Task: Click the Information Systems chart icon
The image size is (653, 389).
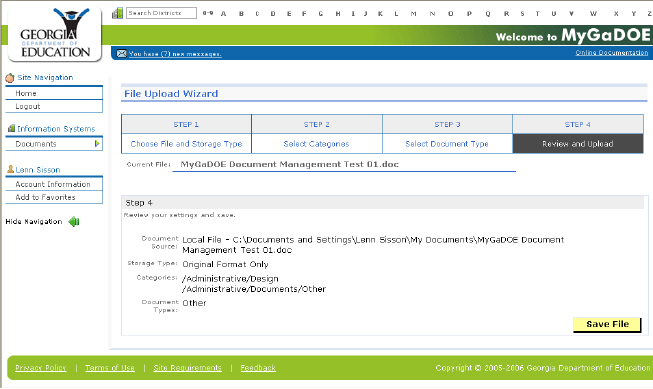Action: click(11, 128)
